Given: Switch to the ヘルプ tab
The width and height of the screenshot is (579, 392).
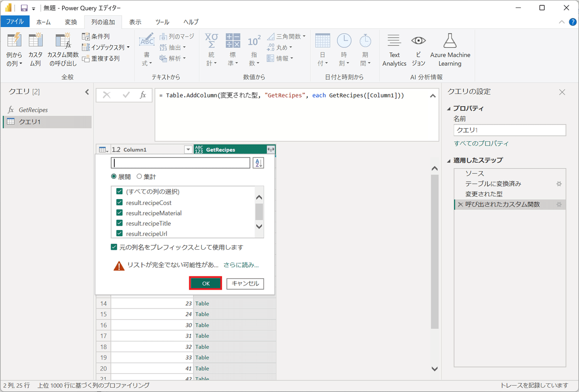Looking at the screenshot, I should click(x=191, y=22).
